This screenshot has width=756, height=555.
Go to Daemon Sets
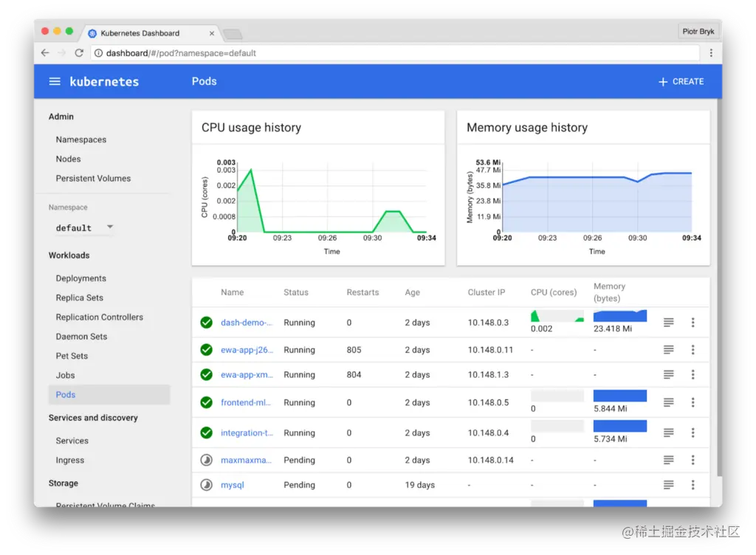(81, 337)
